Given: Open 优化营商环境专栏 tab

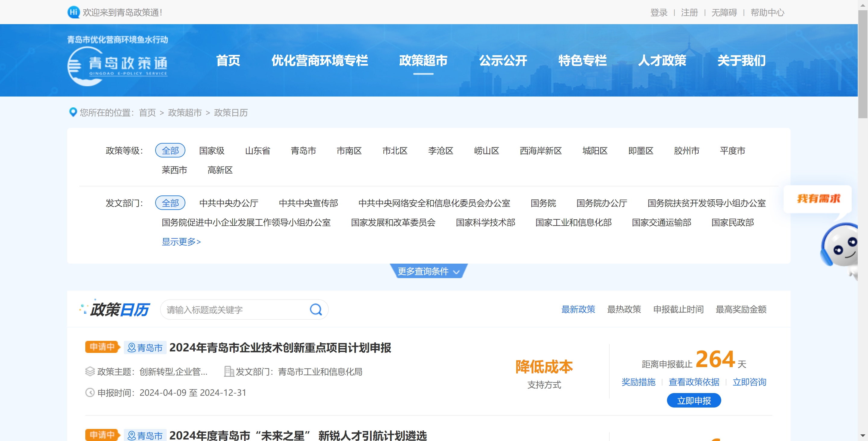Looking at the screenshot, I should tap(319, 61).
